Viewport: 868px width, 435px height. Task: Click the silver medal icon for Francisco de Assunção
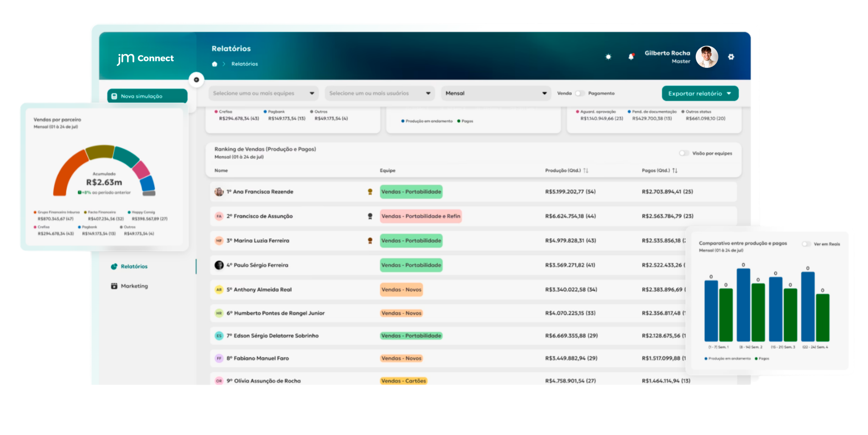pos(370,216)
